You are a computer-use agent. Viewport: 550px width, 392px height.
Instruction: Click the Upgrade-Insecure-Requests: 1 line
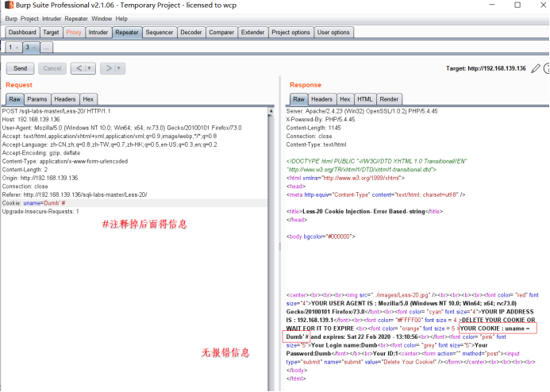(x=40, y=211)
